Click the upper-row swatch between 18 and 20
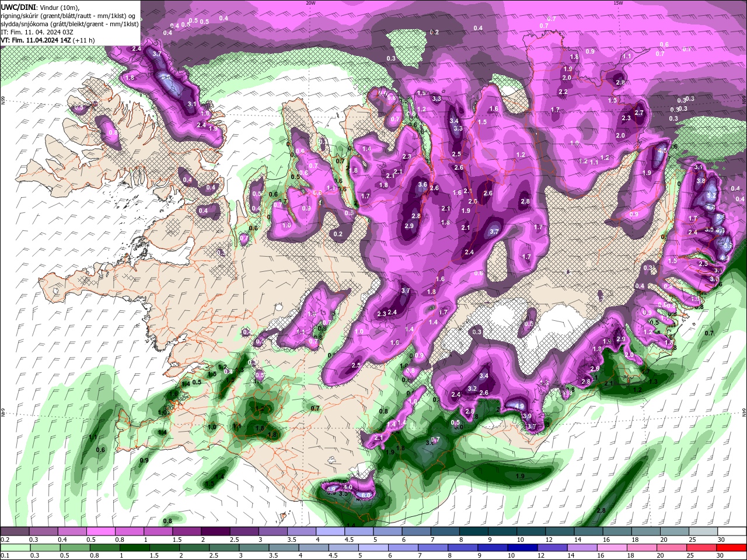747x560 pixels. 645,531
